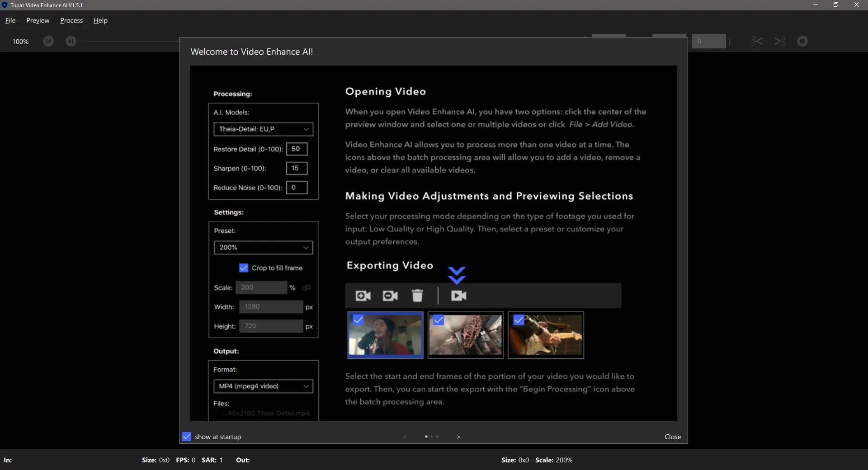Open the Process menu
The image size is (868, 470).
pos(71,20)
